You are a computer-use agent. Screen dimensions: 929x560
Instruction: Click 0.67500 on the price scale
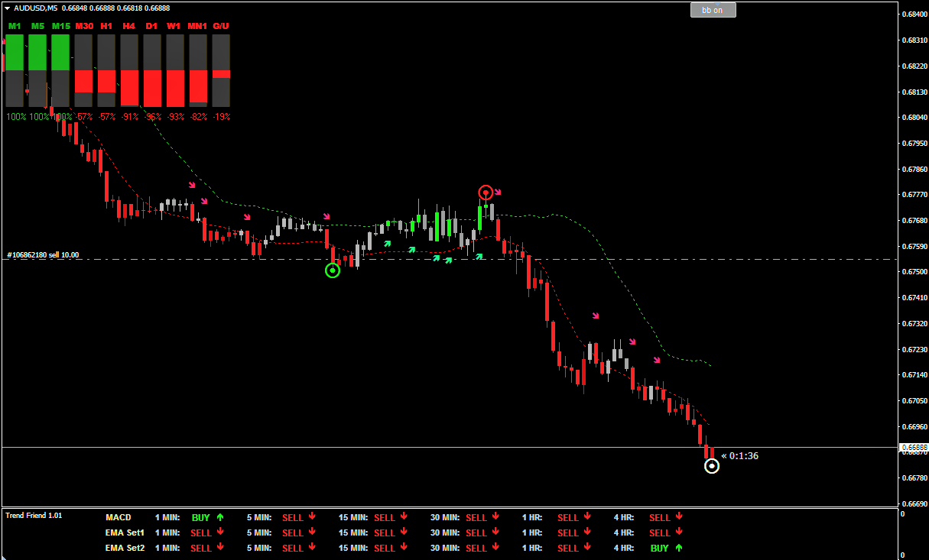tap(914, 272)
